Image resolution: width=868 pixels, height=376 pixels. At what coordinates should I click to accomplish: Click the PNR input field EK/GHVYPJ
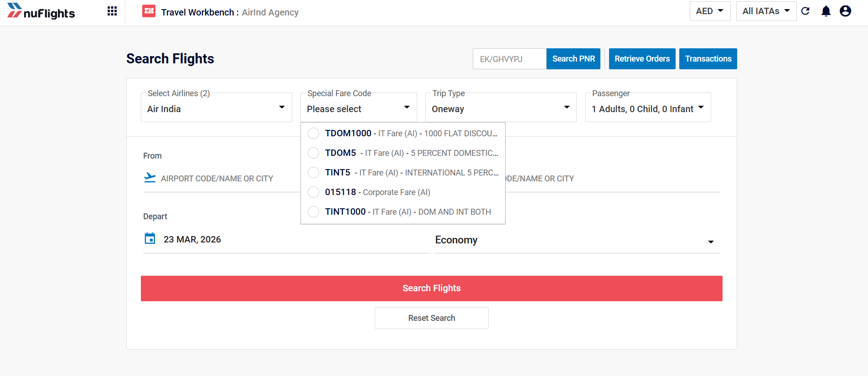(x=510, y=59)
